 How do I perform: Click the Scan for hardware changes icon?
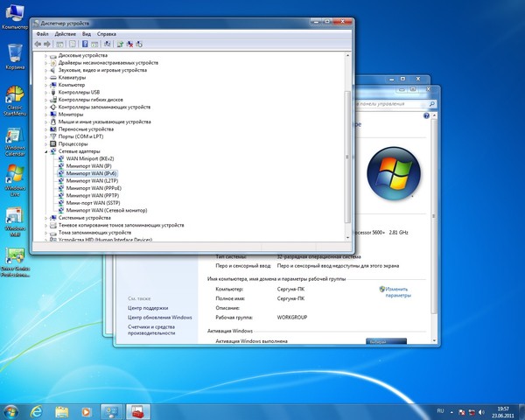107,45
